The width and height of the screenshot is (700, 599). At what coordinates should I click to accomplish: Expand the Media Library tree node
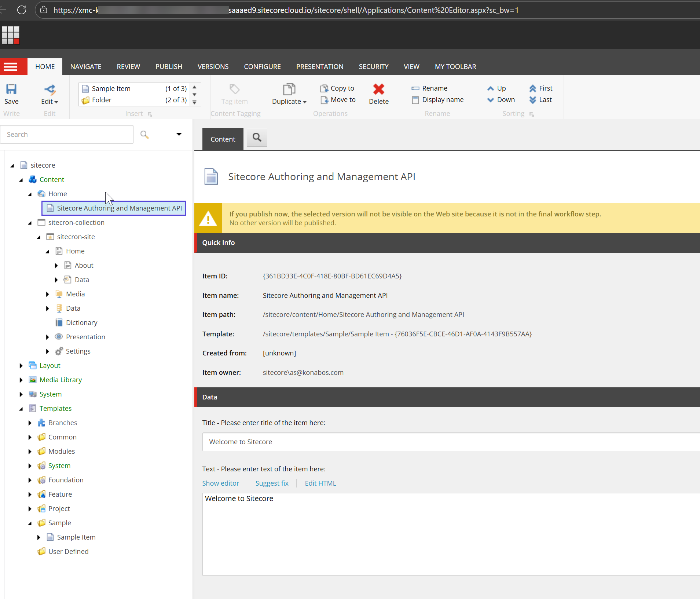coord(21,380)
